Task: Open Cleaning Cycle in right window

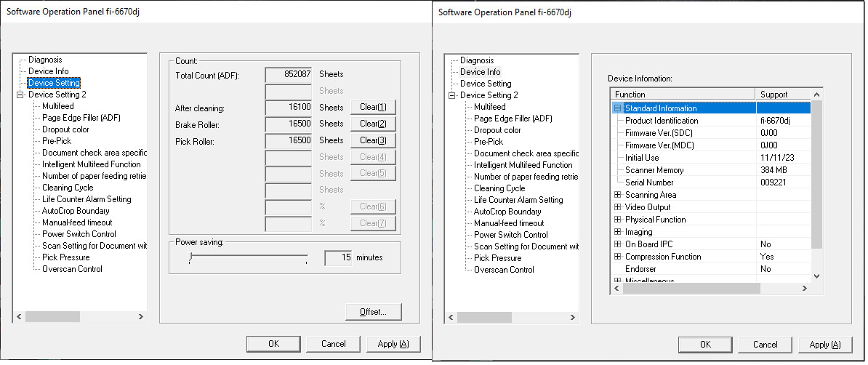Action: [499, 188]
